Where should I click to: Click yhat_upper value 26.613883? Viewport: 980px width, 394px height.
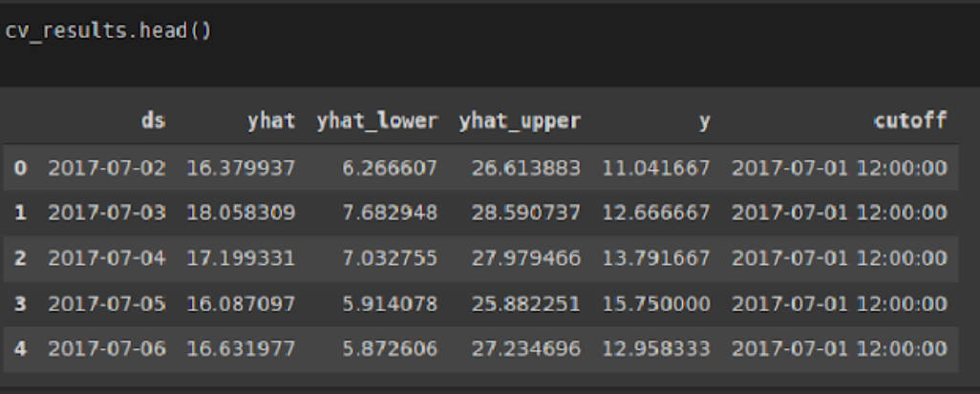[525, 168]
